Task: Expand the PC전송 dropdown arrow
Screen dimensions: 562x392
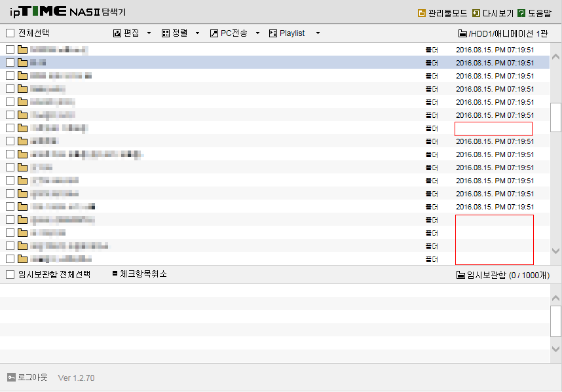Action: click(257, 33)
